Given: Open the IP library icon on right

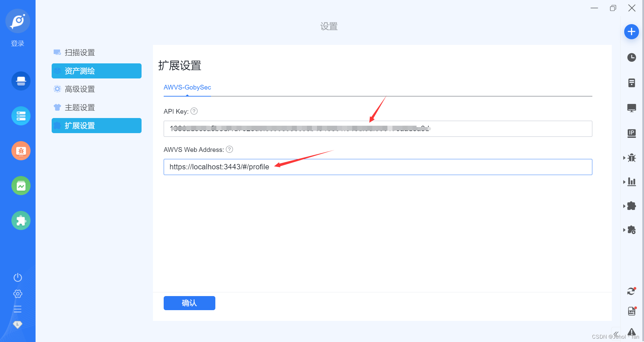Looking at the screenshot, I should pyautogui.click(x=632, y=133).
